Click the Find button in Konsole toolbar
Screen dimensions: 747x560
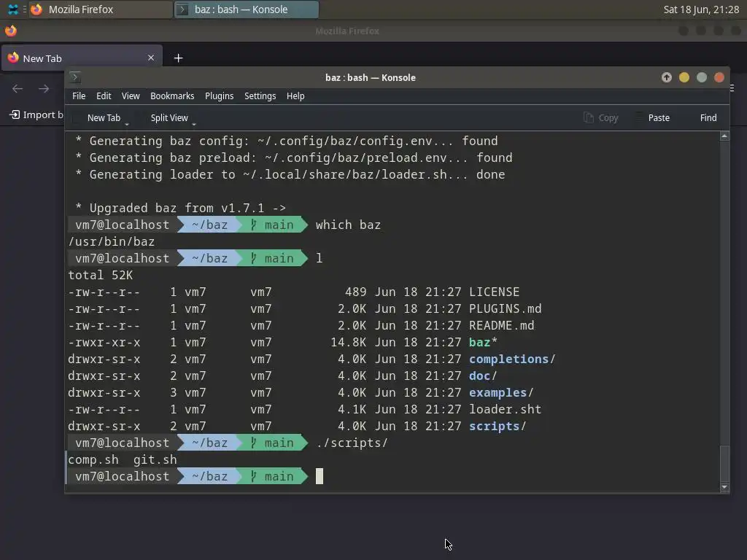[708, 117]
